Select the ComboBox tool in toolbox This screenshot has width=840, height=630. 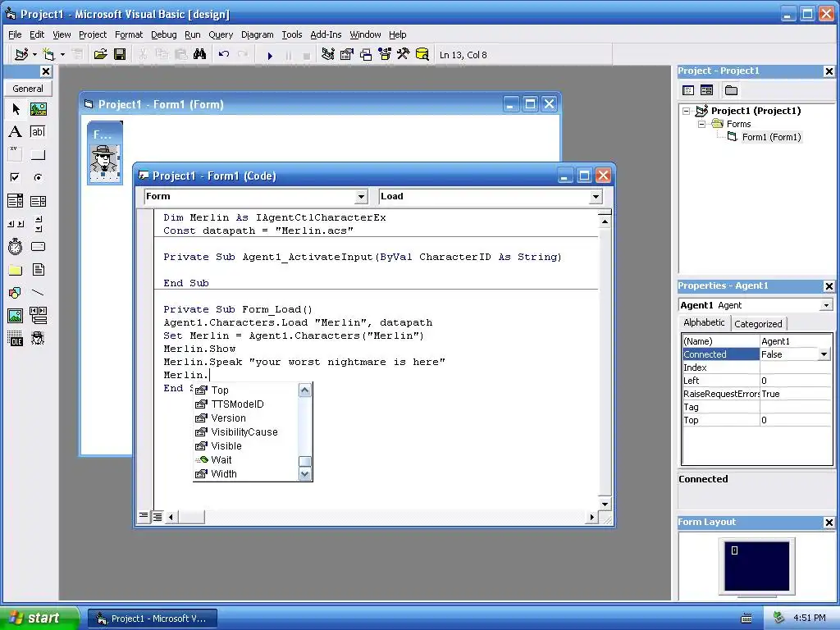coord(16,201)
